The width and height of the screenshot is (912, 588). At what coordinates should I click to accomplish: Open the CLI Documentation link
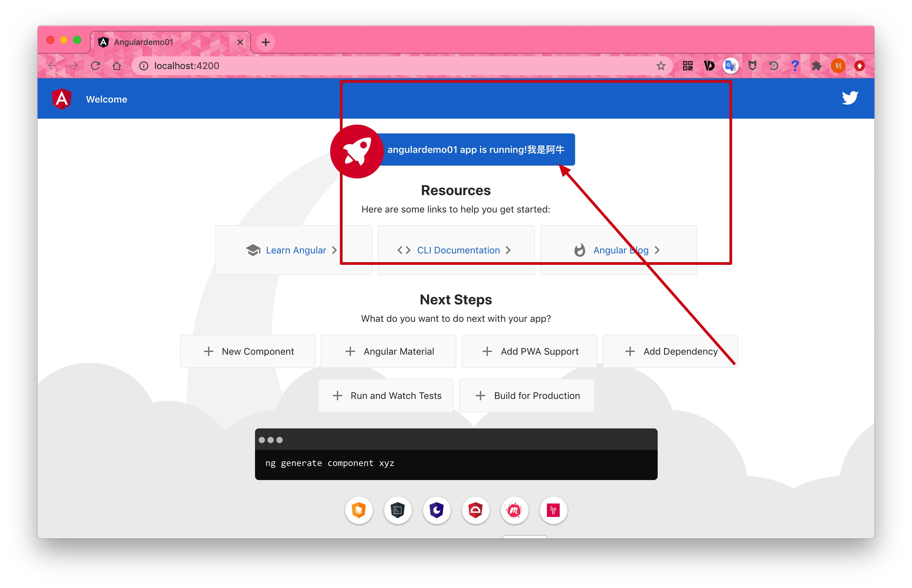[x=457, y=250]
